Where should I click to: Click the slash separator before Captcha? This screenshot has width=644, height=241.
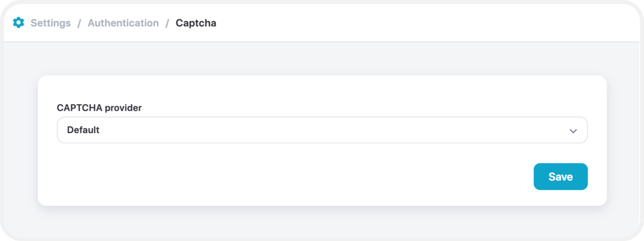pyautogui.click(x=167, y=23)
